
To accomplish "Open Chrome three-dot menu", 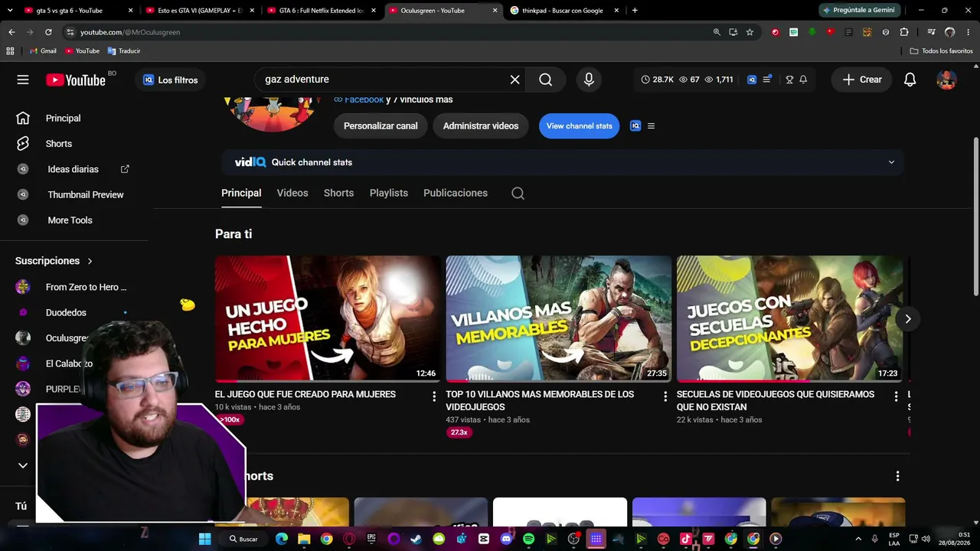I will pos(968,32).
